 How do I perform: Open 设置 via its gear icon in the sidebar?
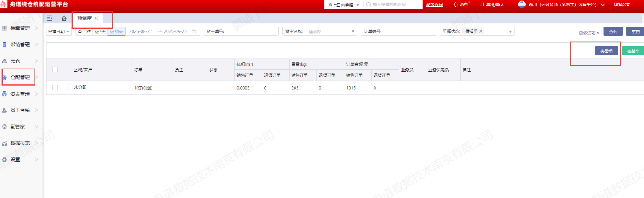tap(5, 159)
